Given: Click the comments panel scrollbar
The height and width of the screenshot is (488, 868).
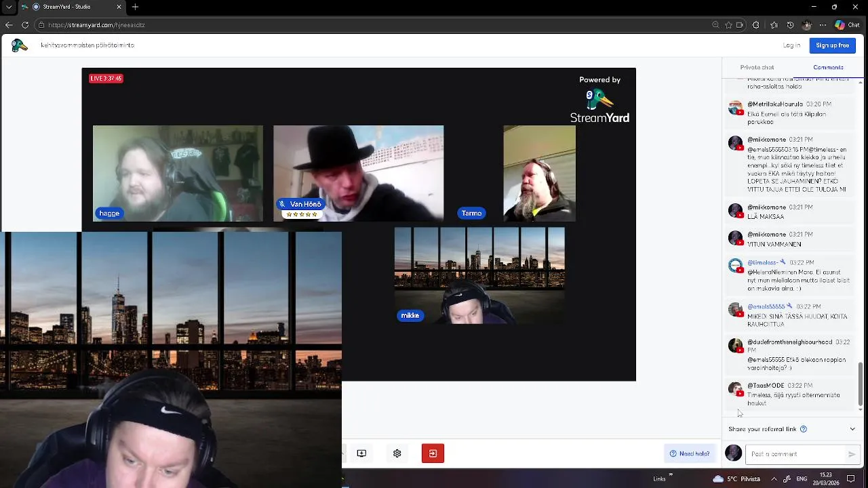Looking at the screenshot, I should tap(861, 383).
